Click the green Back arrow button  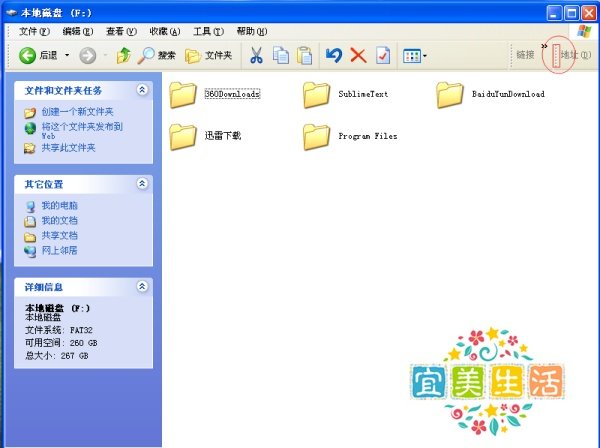coord(28,56)
